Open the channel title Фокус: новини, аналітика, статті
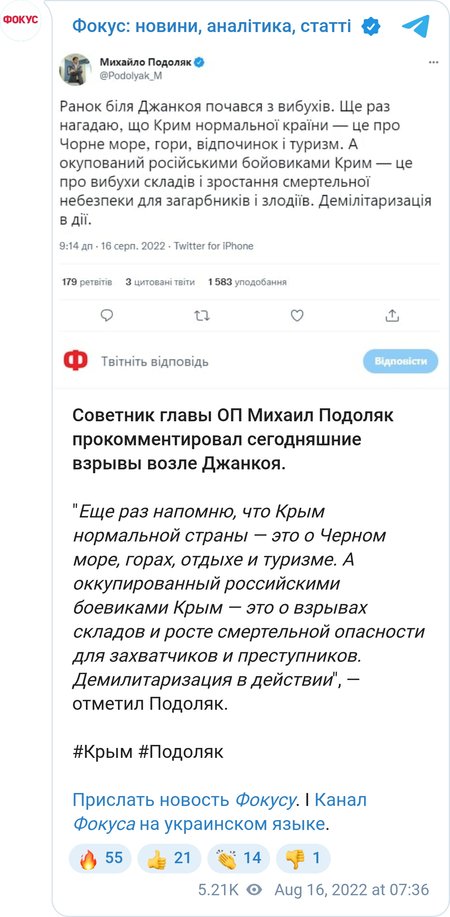This screenshot has width=450, height=917. click(212, 26)
